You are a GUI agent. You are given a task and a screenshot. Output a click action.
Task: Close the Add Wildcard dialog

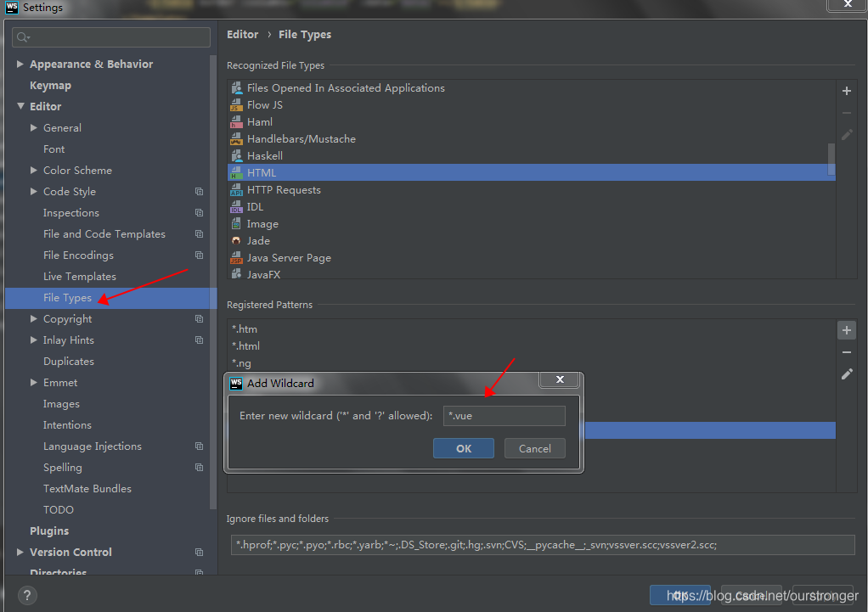[x=560, y=379]
